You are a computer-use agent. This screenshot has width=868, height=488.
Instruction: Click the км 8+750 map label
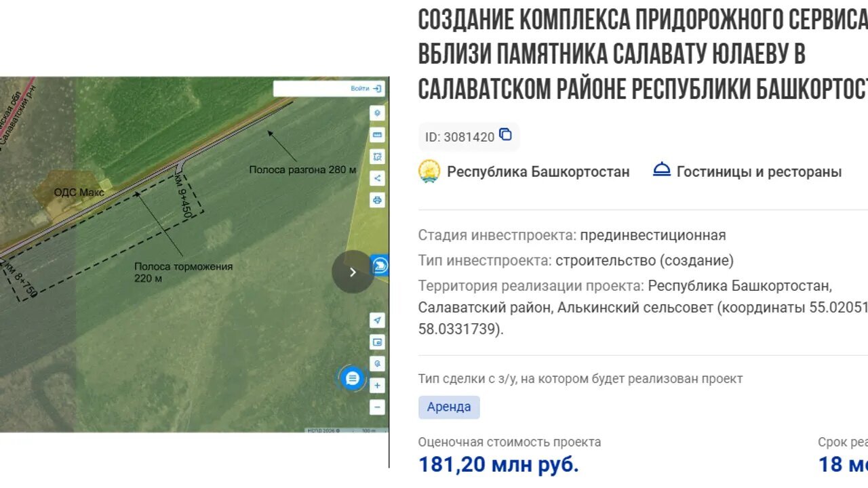pyautogui.click(x=20, y=279)
